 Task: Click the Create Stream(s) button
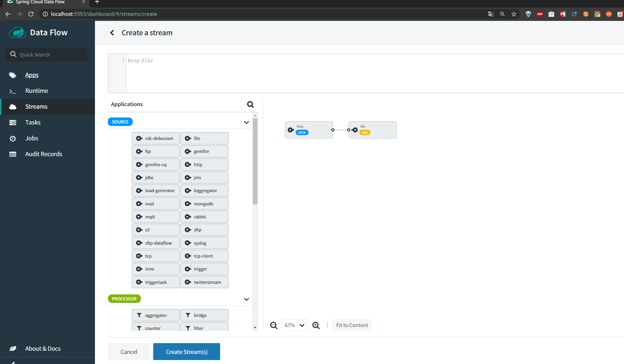point(186,351)
